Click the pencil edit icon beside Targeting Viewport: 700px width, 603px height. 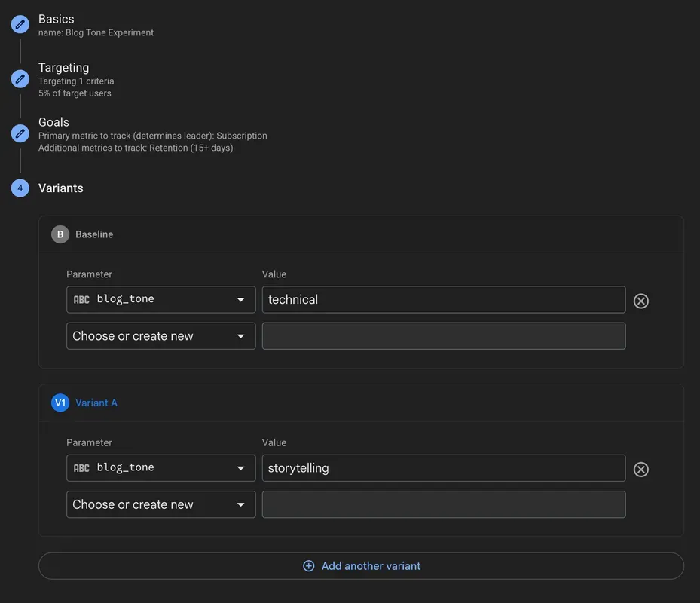20,78
